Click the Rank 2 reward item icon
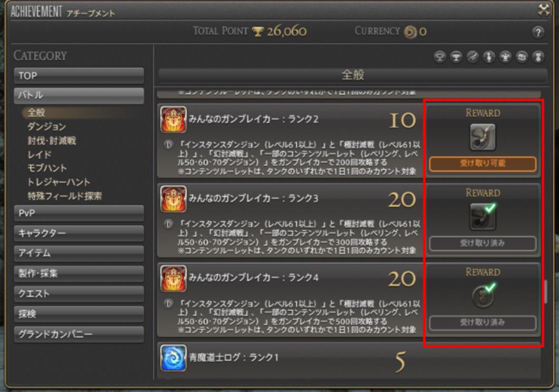 click(482, 137)
